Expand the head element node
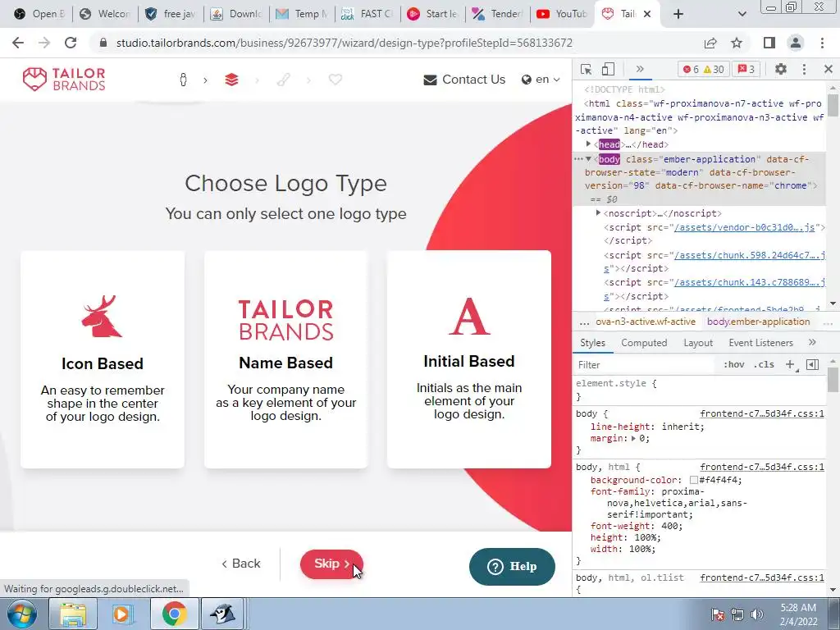Image resolution: width=840 pixels, height=630 pixels. [x=589, y=144]
